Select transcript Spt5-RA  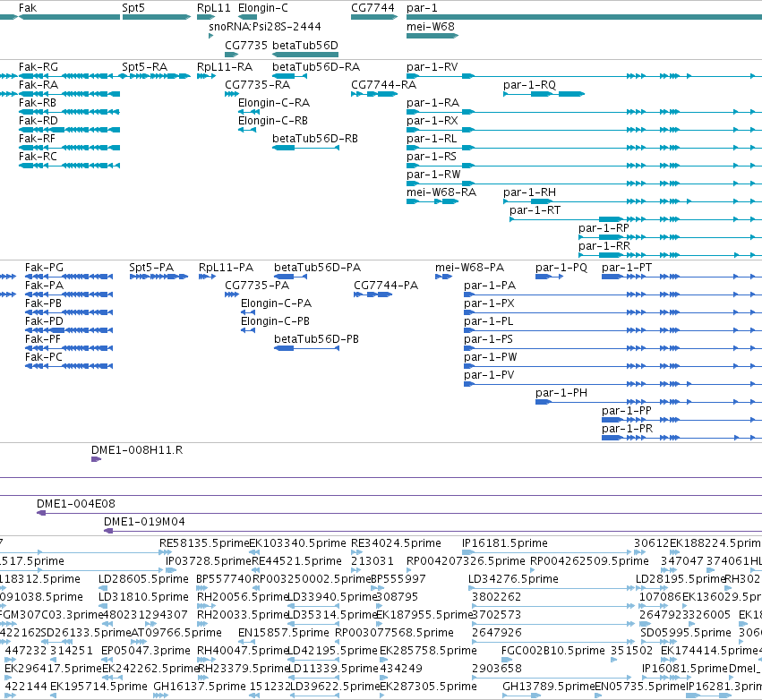click(x=145, y=67)
